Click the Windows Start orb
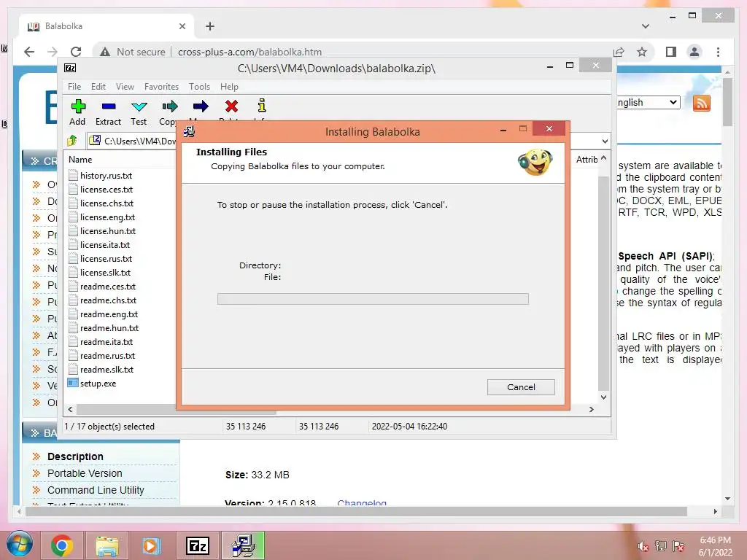Image resolution: width=747 pixels, height=560 pixels. [19, 545]
